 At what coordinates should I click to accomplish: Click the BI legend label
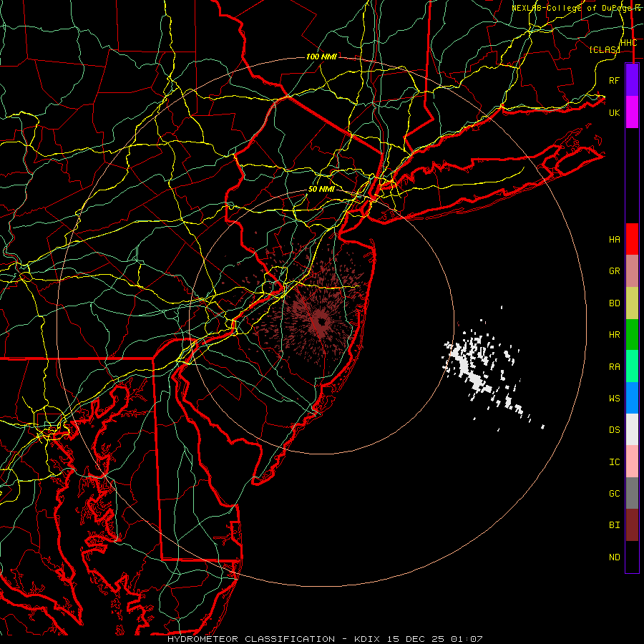coord(614,525)
